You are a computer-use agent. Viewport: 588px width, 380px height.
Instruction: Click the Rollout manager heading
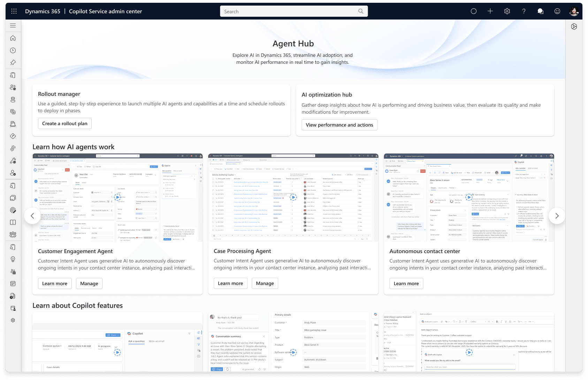pos(59,94)
